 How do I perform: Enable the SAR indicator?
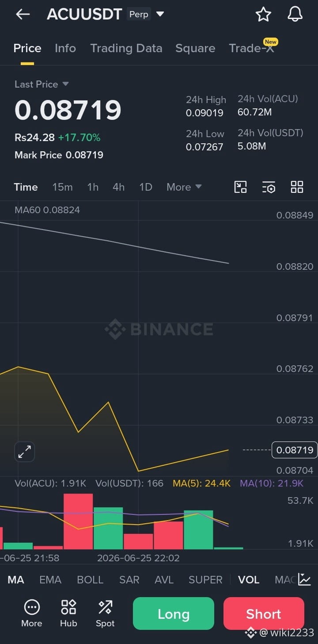click(129, 580)
